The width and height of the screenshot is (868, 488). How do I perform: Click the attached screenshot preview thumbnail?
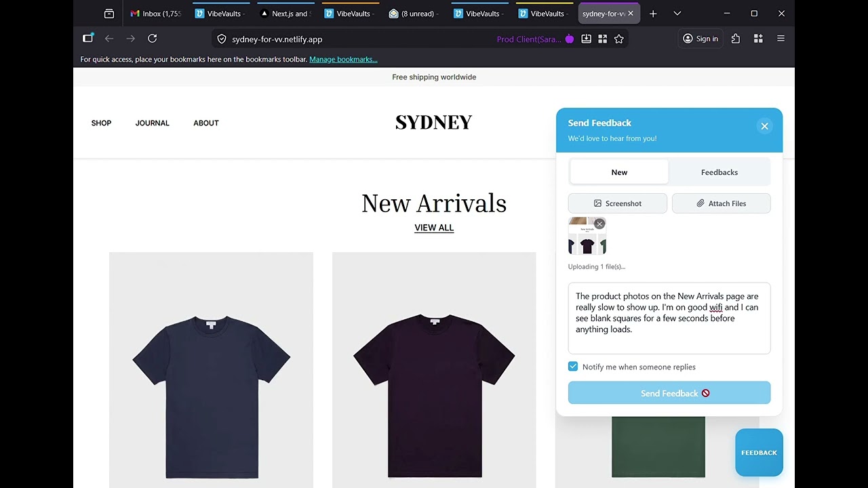point(586,237)
